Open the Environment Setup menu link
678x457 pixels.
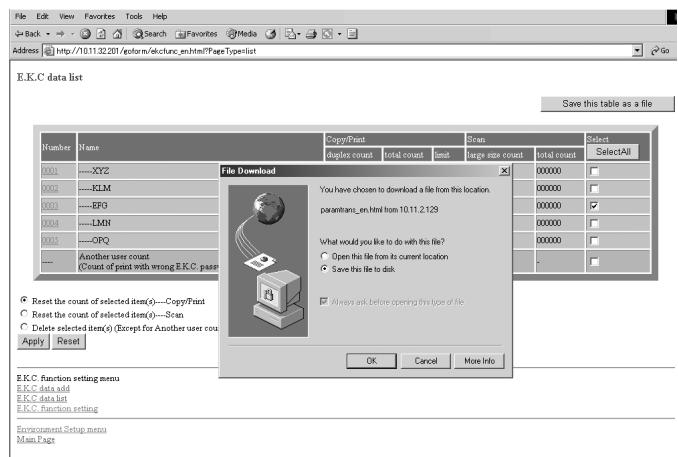61,429
